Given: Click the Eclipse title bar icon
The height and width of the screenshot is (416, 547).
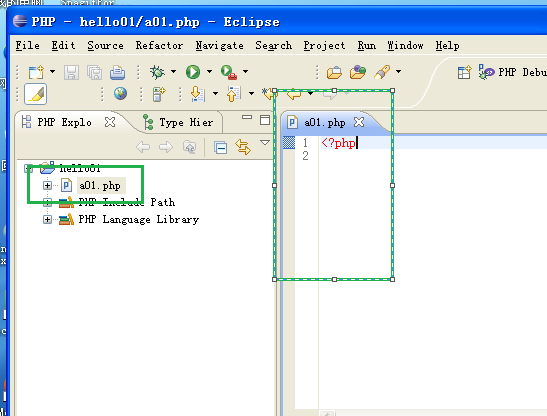Looking at the screenshot, I should tap(20, 21).
